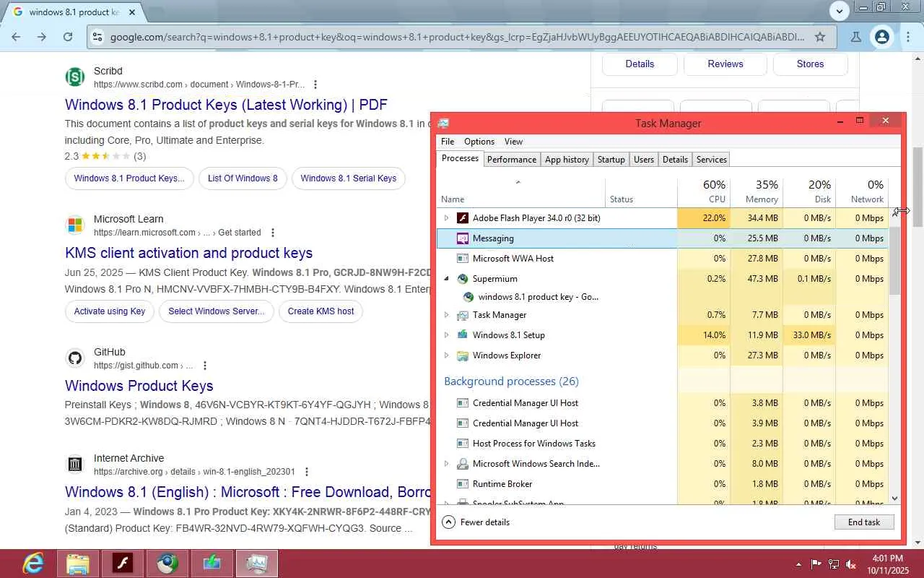
Task: Click the Create KMS host chip
Action: [321, 311]
